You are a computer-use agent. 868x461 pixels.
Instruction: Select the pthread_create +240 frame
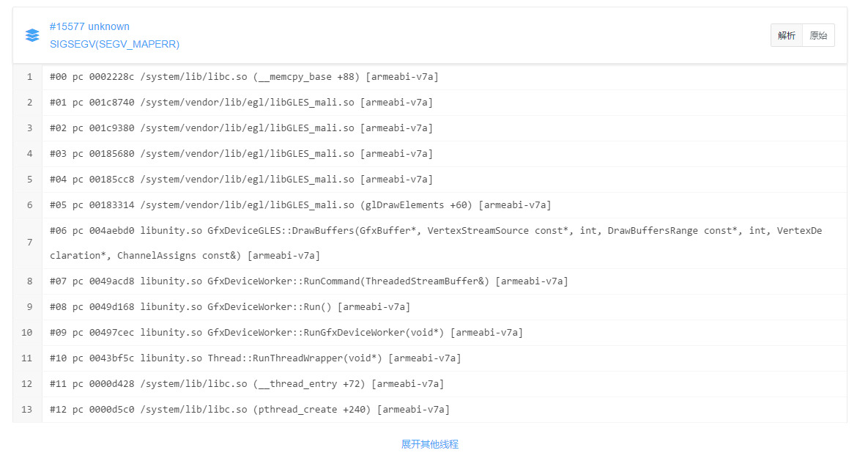pos(249,410)
